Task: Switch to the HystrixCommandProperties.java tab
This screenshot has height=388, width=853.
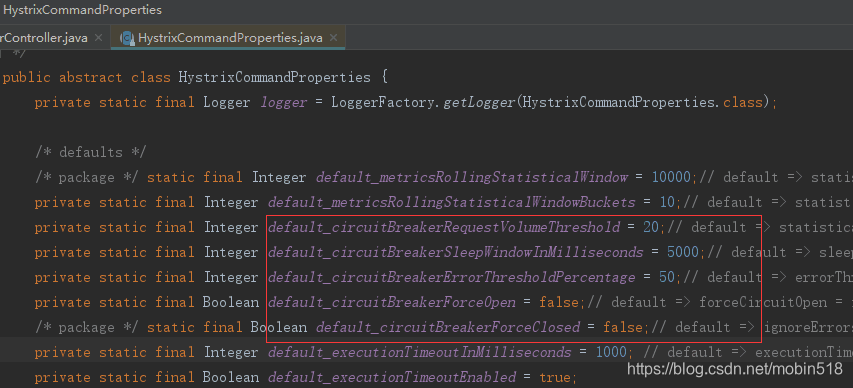Action: (229, 38)
